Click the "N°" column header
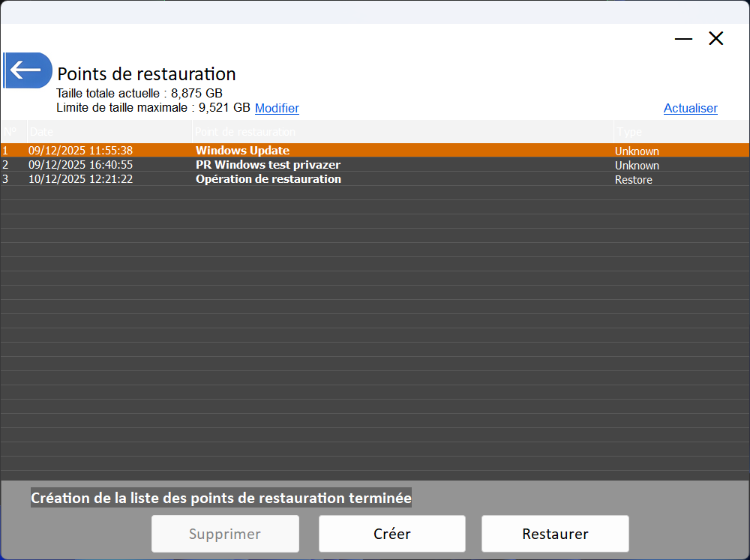750x560 pixels. click(10, 131)
